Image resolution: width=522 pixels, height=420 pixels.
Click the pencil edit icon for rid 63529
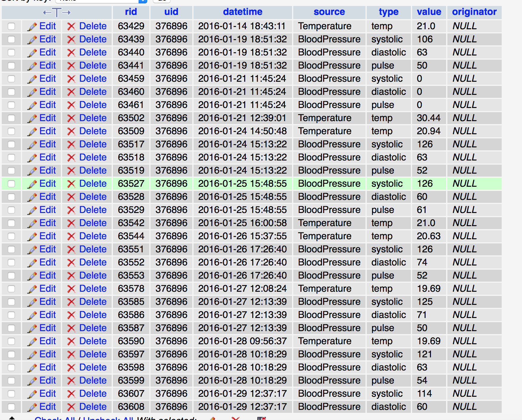32,210
